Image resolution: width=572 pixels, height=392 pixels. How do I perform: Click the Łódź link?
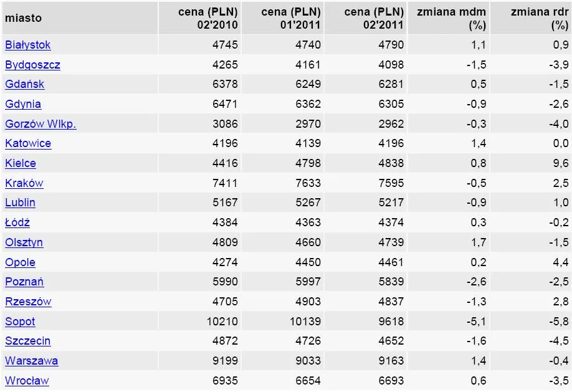coord(17,222)
